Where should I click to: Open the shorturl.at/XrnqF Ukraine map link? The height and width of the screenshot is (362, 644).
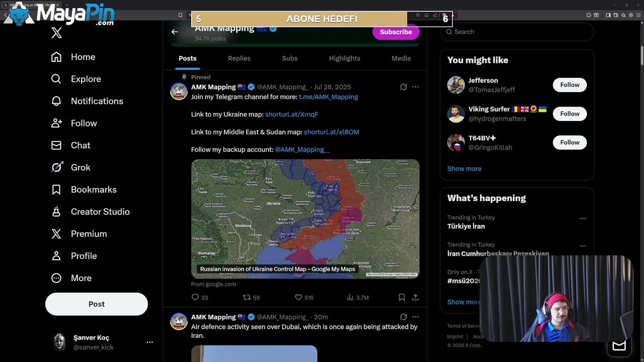pos(291,115)
